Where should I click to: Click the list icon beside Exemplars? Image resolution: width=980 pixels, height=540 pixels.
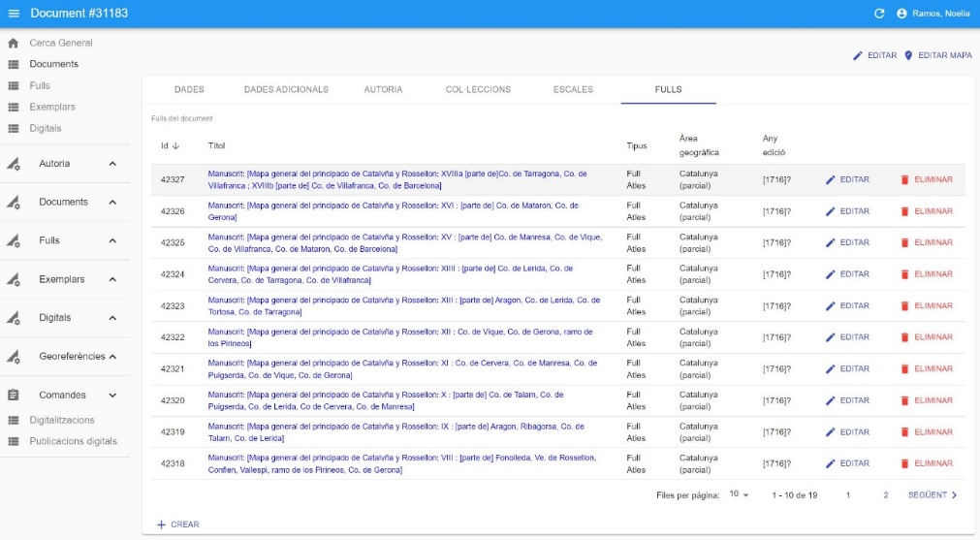pyautogui.click(x=14, y=107)
